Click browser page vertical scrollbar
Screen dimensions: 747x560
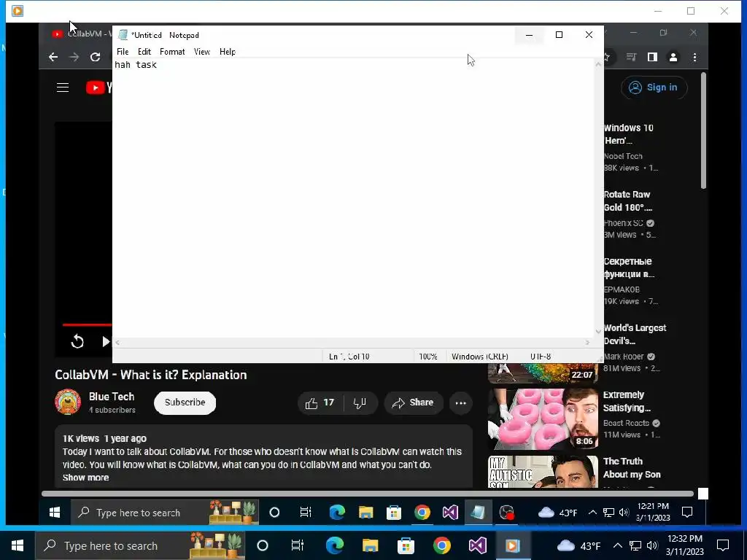pyautogui.click(x=704, y=131)
